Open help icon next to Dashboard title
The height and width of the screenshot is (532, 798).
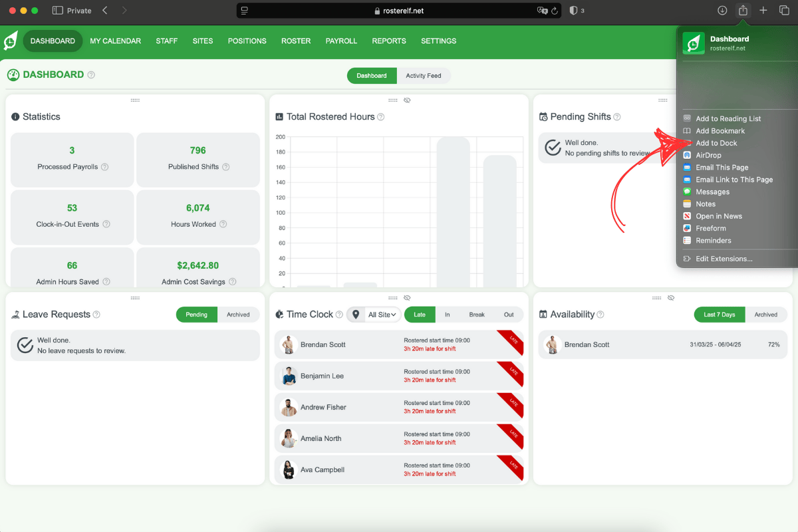(91, 75)
